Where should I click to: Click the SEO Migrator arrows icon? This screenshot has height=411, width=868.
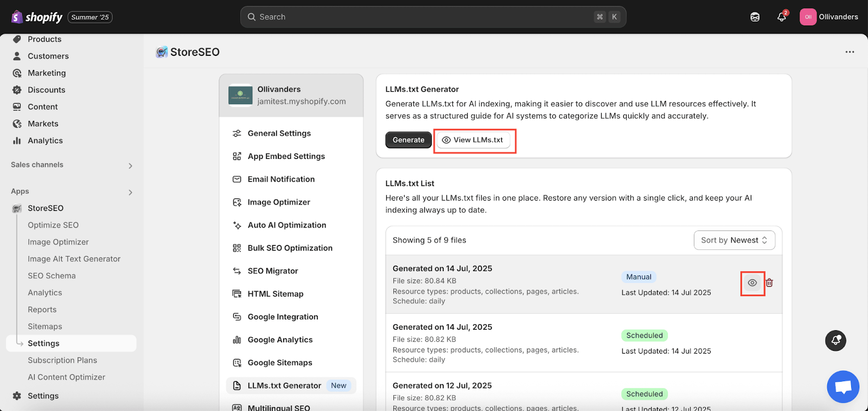(x=237, y=271)
